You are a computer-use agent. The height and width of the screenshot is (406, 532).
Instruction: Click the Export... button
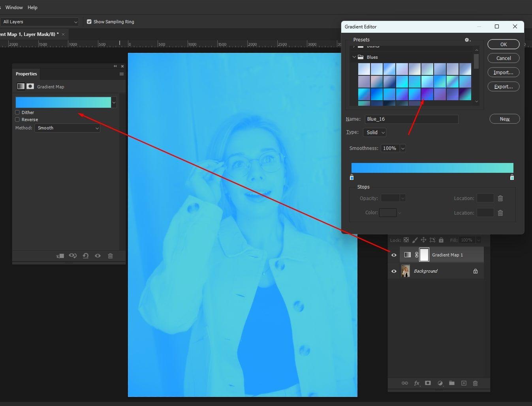coord(504,86)
